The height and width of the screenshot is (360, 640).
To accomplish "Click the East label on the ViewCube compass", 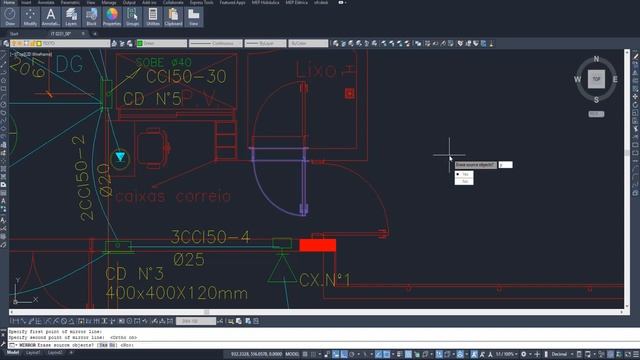I will pos(615,79).
